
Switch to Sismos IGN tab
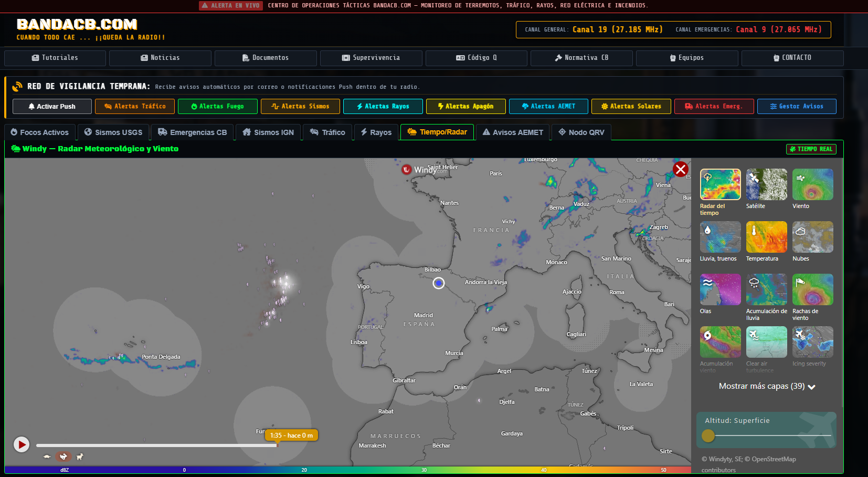tap(268, 132)
